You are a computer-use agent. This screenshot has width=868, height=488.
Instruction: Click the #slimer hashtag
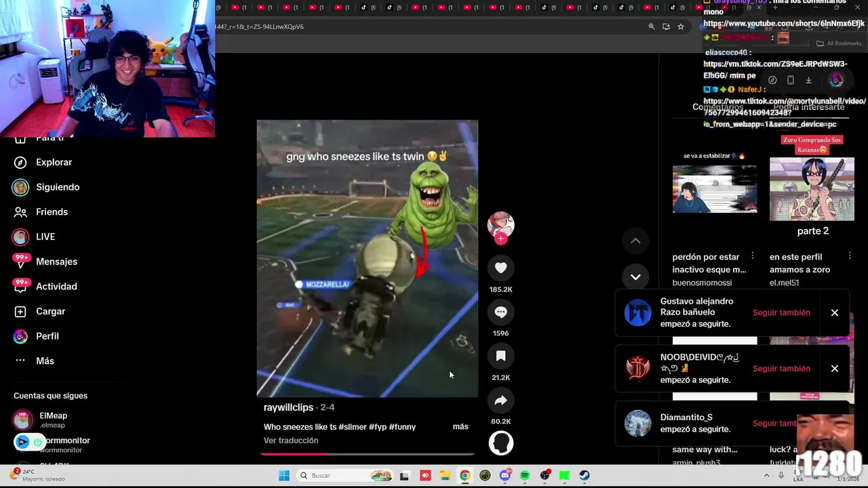pos(352,427)
